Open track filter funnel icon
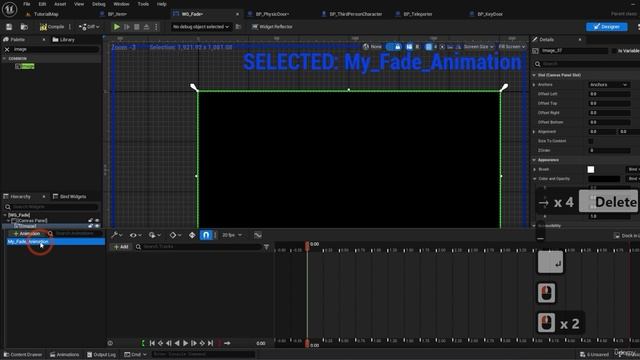 pyautogui.click(x=267, y=247)
